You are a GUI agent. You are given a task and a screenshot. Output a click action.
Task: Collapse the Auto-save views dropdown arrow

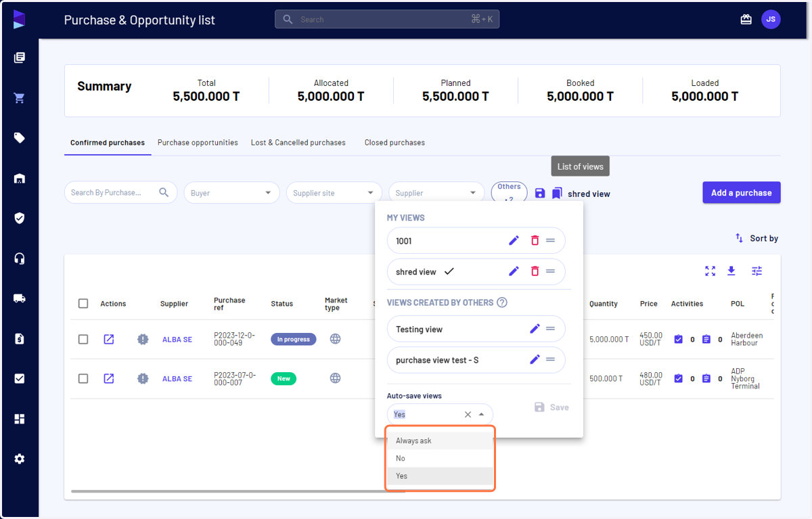[481, 414]
